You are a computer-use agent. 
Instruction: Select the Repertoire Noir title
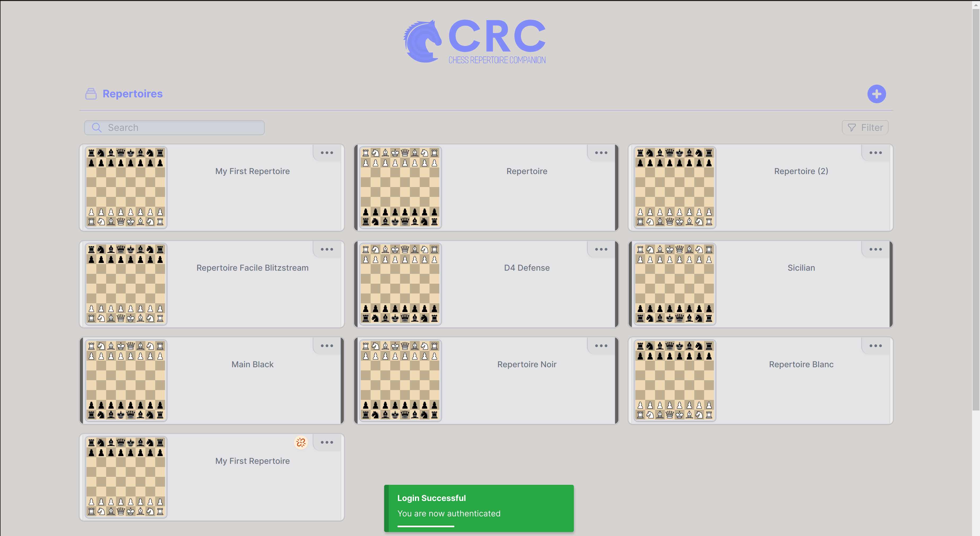click(x=527, y=364)
